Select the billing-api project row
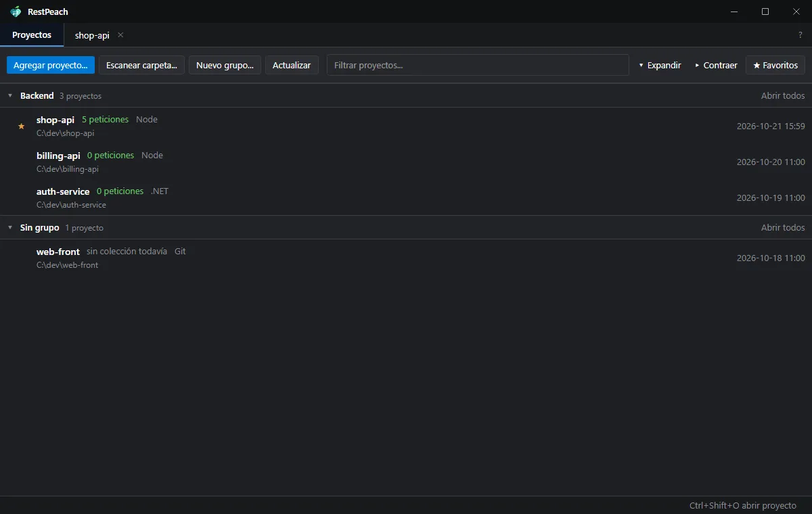The height and width of the screenshot is (514, 812). (x=406, y=162)
